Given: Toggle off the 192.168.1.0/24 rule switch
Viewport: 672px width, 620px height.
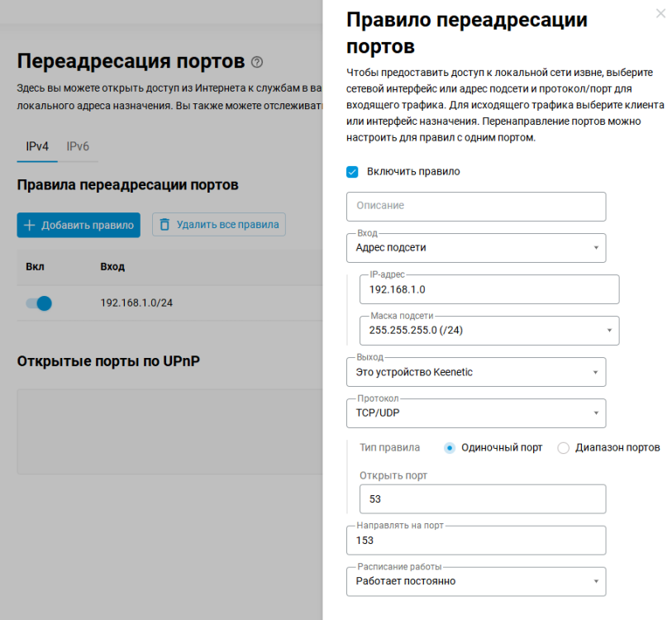Looking at the screenshot, I should [x=38, y=303].
